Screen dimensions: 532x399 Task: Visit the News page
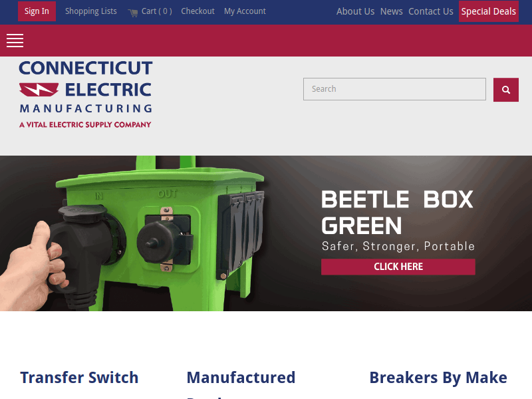click(391, 11)
